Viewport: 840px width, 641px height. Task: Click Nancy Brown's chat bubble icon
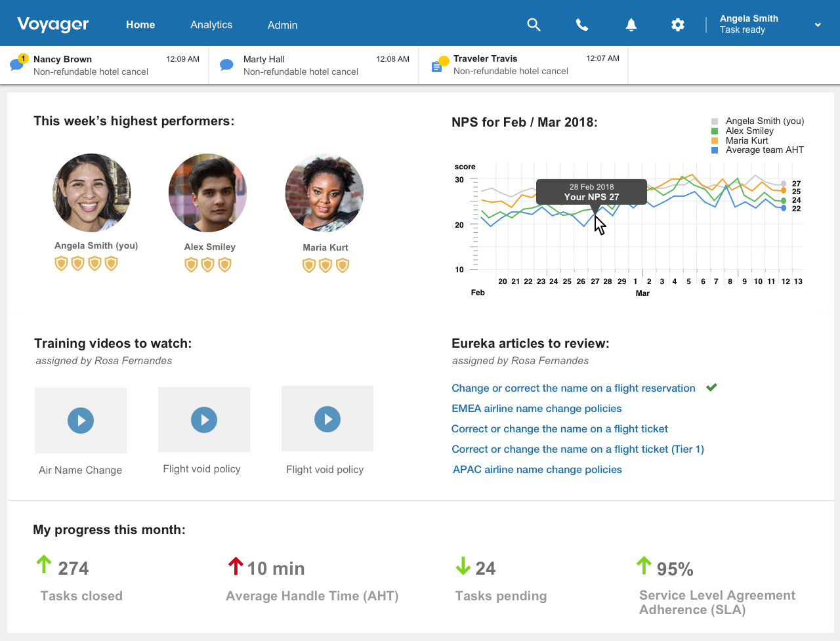[x=17, y=64]
